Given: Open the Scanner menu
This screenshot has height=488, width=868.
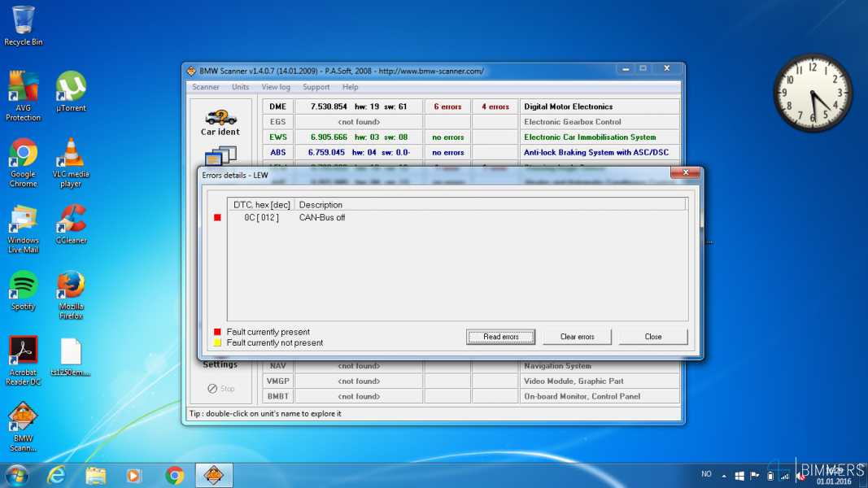Looking at the screenshot, I should pyautogui.click(x=205, y=87).
